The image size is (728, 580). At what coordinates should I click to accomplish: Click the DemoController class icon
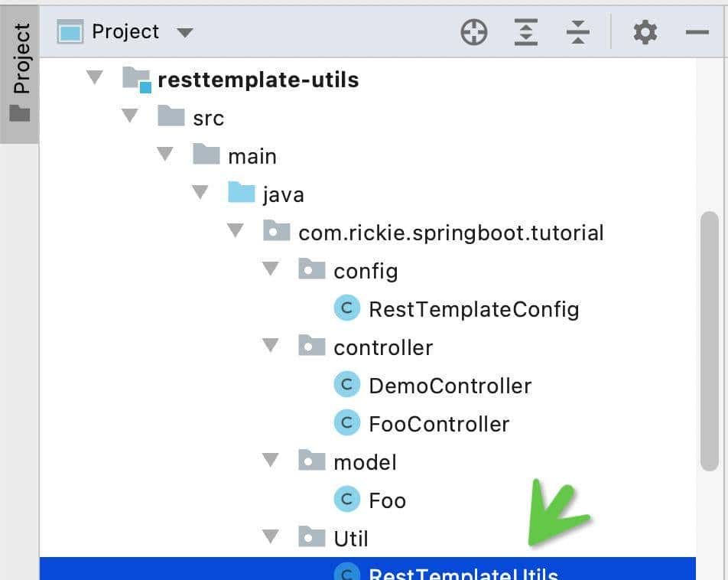coord(346,385)
